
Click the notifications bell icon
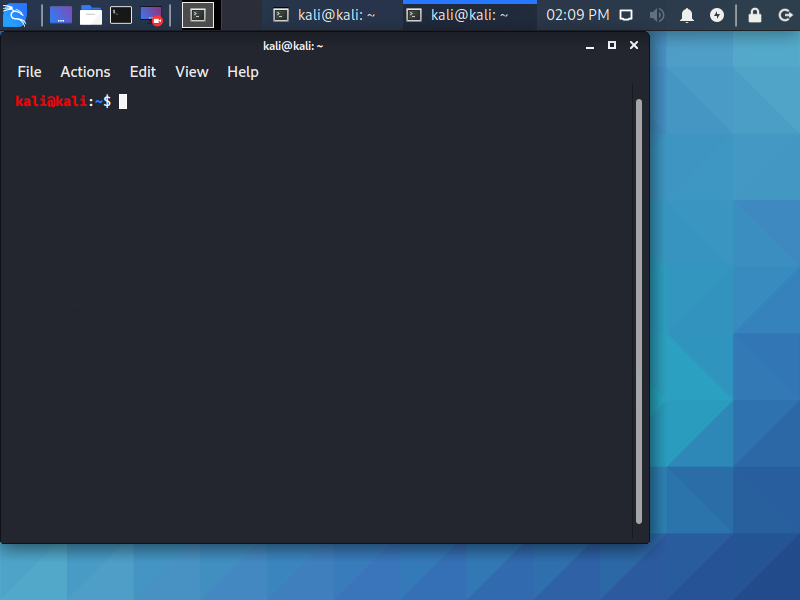(x=687, y=15)
